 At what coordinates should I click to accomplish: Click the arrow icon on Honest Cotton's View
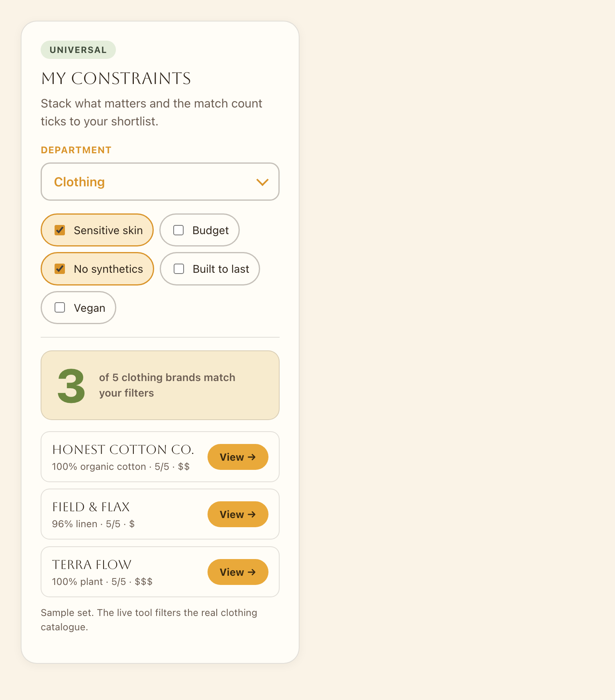pyautogui.click(x=251, y=457)
